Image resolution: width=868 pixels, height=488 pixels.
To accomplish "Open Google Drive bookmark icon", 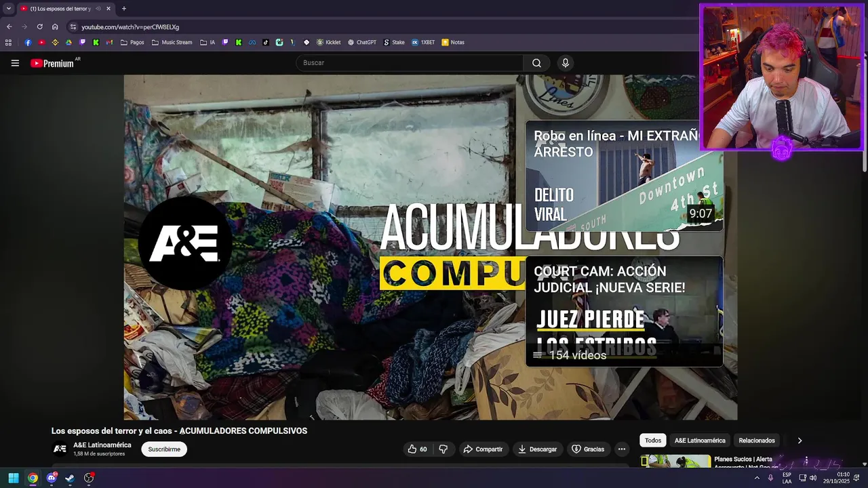I will 68,42.
